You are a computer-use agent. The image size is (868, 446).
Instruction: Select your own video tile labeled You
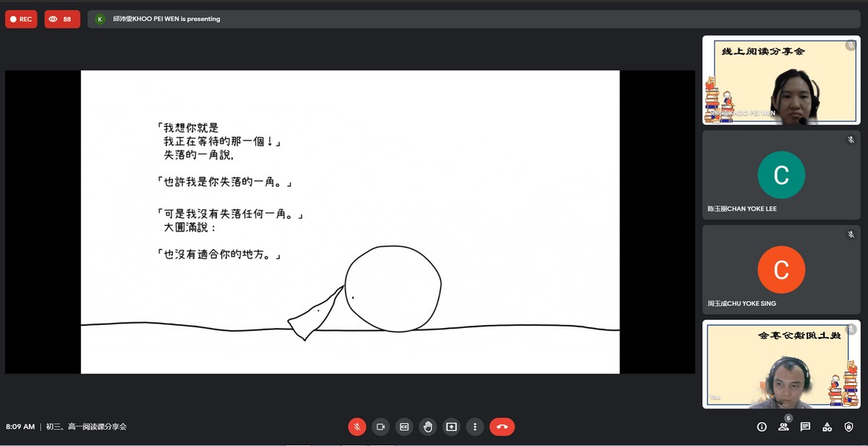[781, 364]
